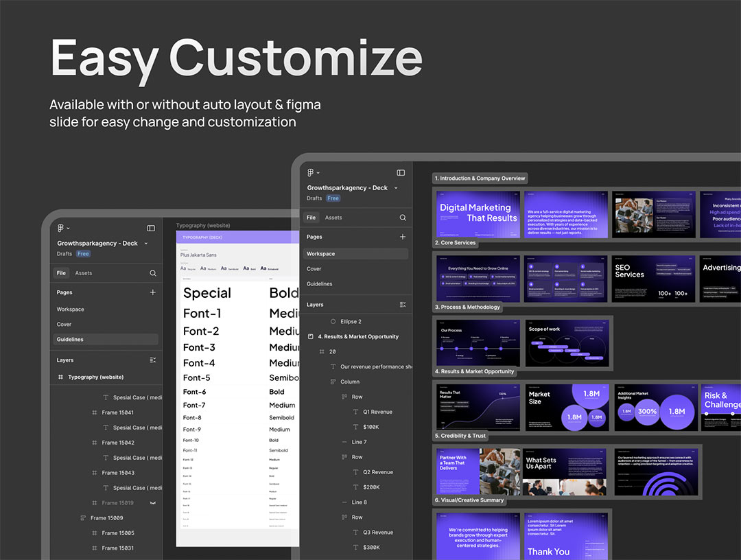Viewport: 741px width, 560px height.
Task: Collapse all layers icon in left Layers panel
Action: [152, 360]
